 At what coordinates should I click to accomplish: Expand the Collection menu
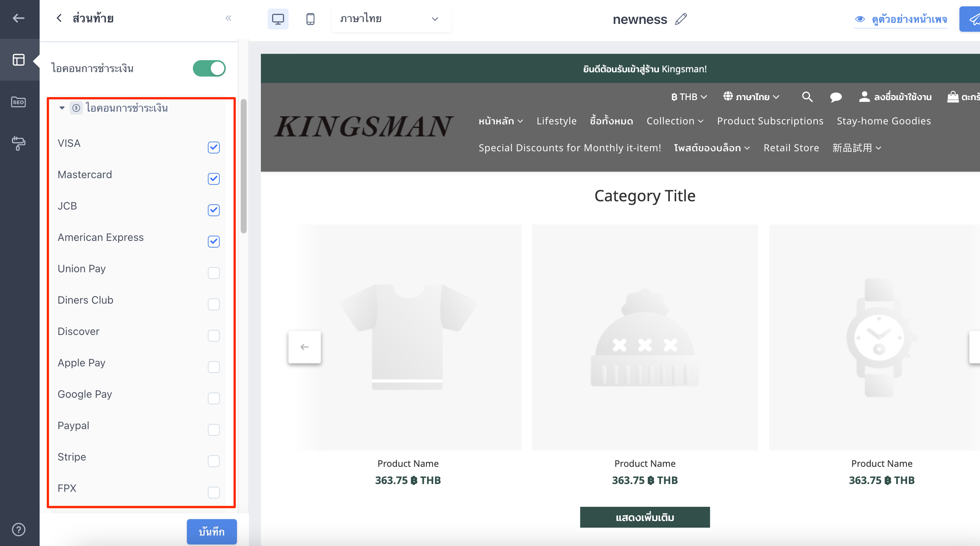click(x=675, y=121)
